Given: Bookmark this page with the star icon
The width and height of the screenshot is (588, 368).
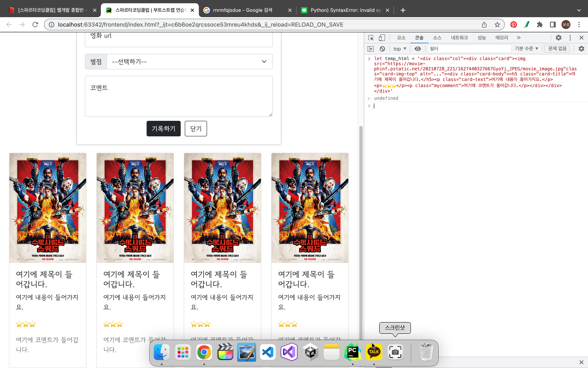Looking at the screenshot, I should (x=497, y=25).
